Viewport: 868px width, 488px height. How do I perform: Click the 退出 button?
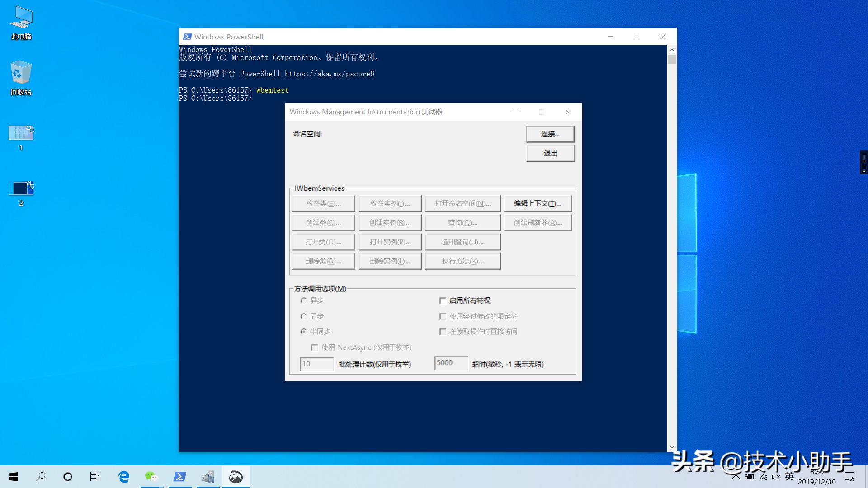tap(550, 154)
